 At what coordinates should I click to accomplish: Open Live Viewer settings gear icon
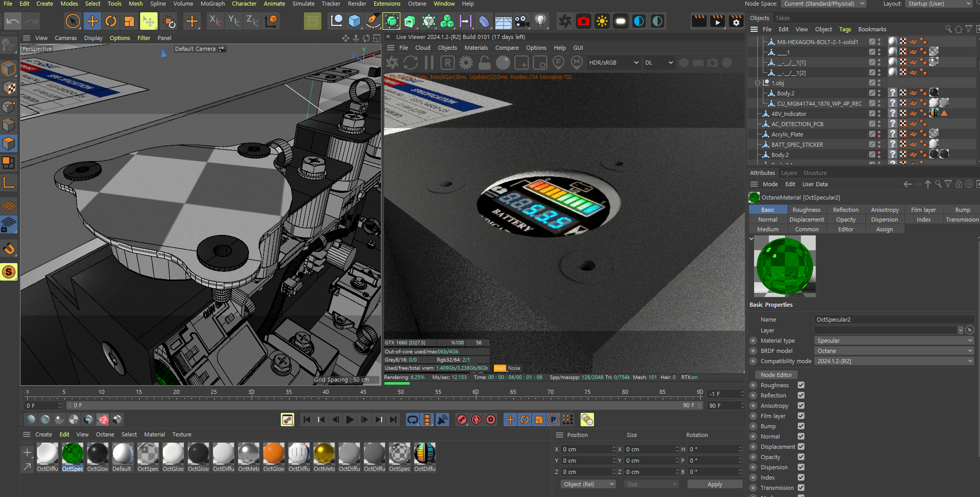466,63
